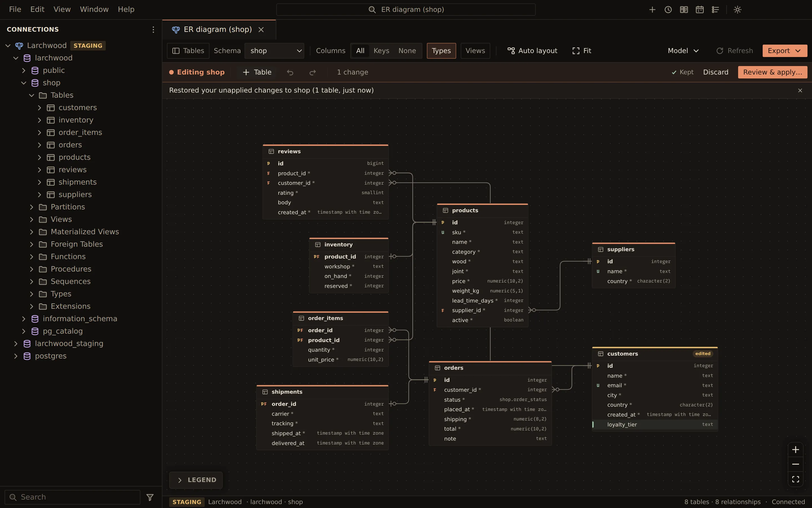Open the Export dropdown menu
812x508 pixels.
click(785, 51)
